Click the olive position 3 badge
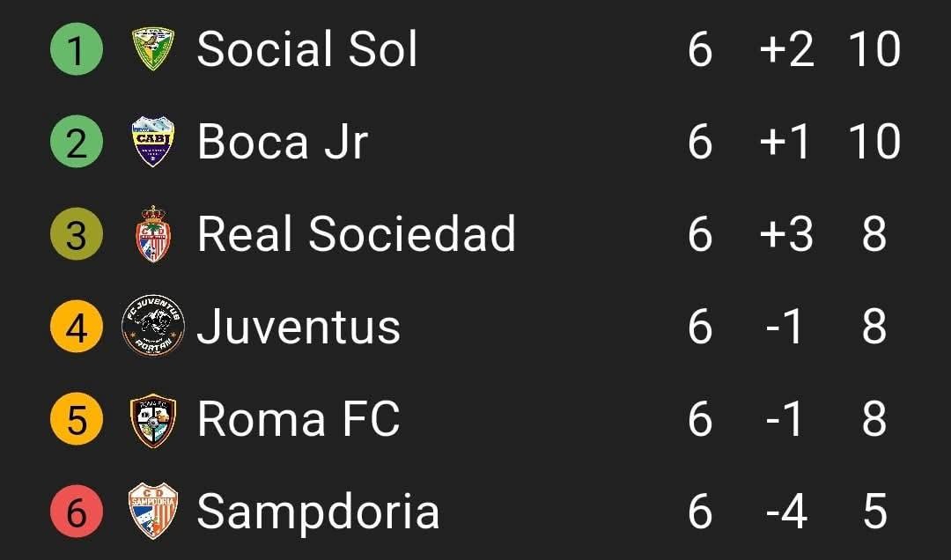 77,235
